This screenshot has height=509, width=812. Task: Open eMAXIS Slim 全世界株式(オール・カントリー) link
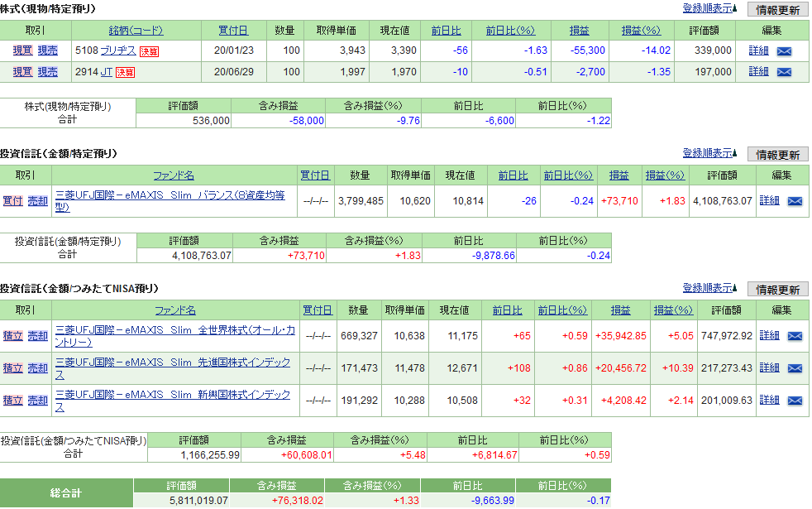point(175,336)
